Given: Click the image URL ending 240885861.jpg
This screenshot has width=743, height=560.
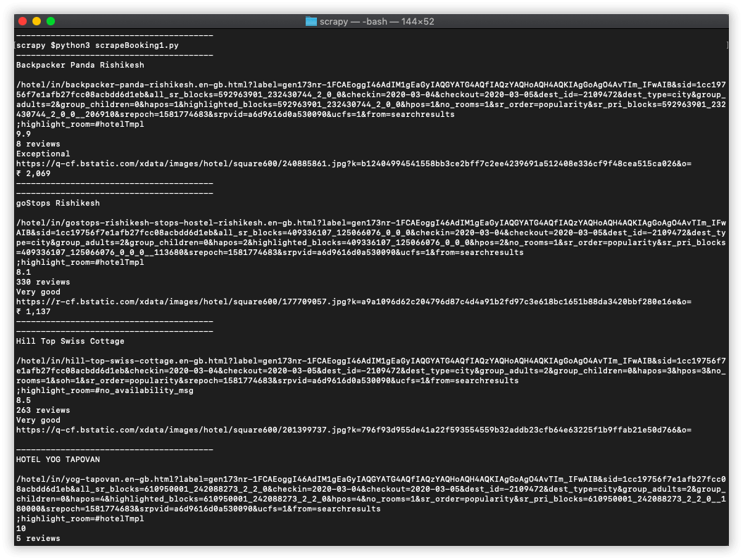Looking at the screenshot, I should click(354, 164).
